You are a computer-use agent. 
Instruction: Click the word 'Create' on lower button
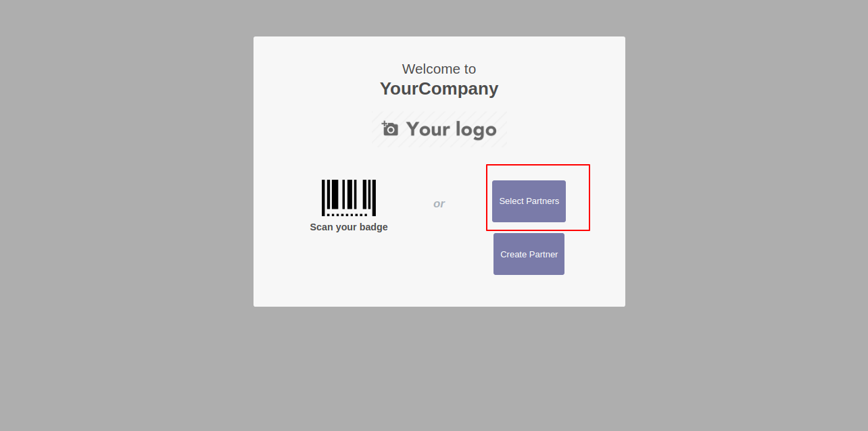[x=514, y=255]
